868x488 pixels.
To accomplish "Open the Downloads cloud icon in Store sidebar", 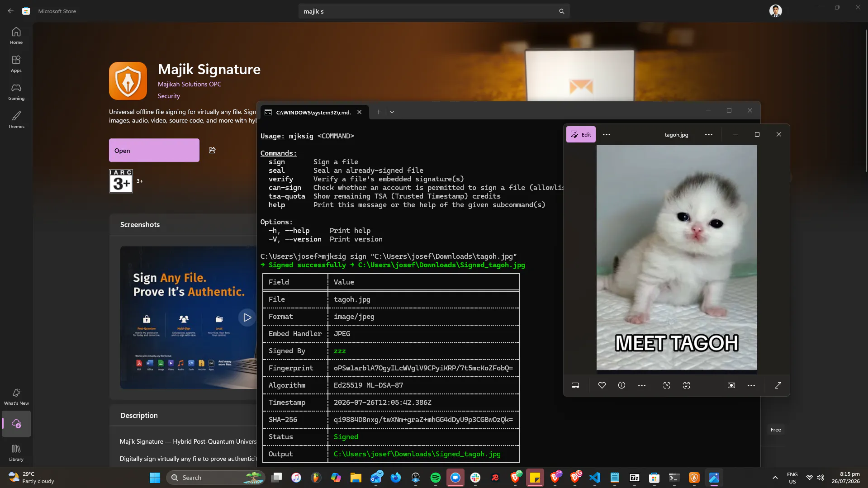I will 16,424.
